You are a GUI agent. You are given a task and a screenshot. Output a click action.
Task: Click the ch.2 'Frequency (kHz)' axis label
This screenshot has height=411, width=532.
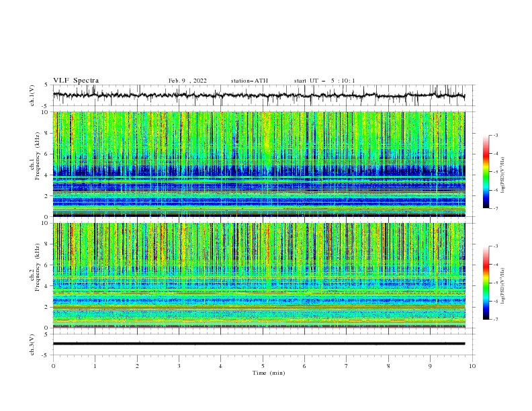pyautogui.click(x=38, y=267)
